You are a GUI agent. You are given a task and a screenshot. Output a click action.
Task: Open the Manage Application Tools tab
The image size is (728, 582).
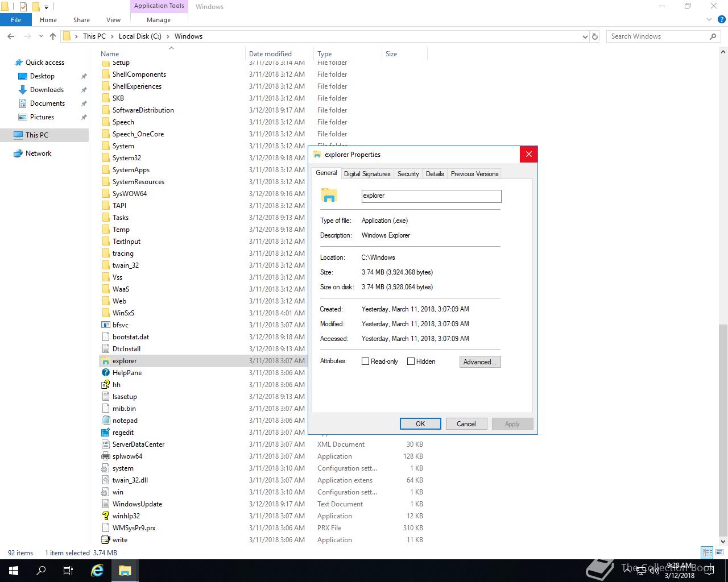tap(159, 20)
